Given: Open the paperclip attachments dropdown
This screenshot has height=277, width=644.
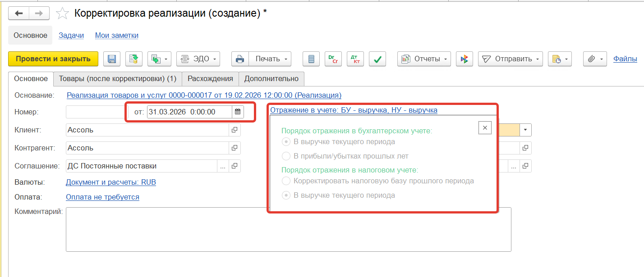Looking at the screenshot, I should (x=595, y=59).
